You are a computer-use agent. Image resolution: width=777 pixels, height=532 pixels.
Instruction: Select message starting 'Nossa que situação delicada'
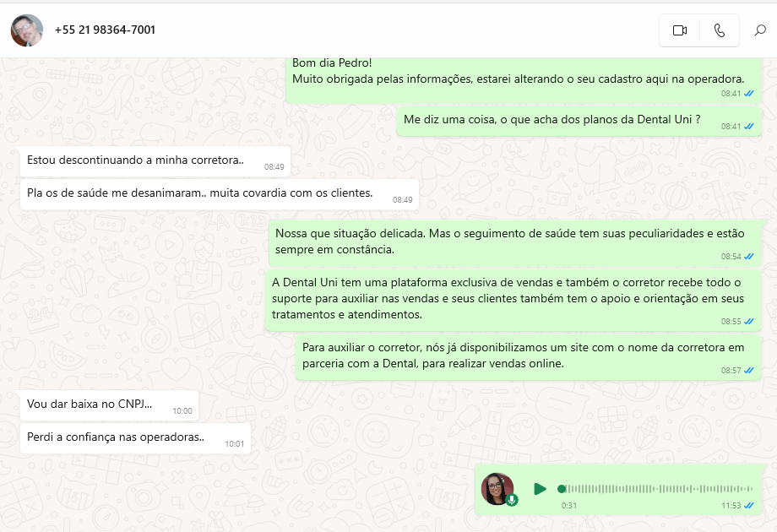point(515,242)
